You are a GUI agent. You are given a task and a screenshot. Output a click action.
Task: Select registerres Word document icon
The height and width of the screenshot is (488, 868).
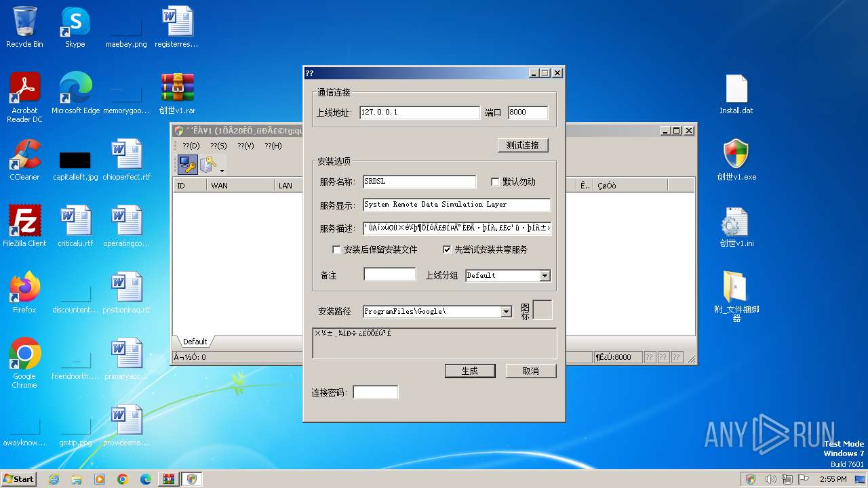[177, 28]
